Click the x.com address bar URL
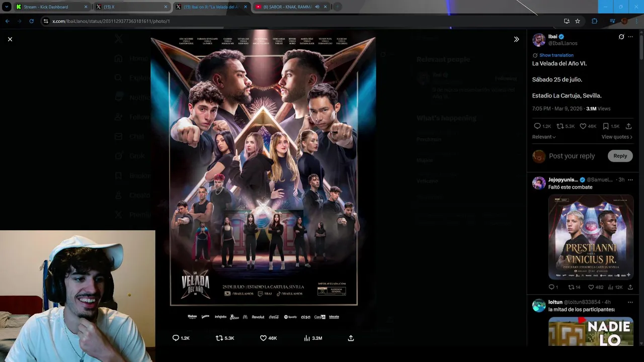Viewport: 644px width, 362px height. pos(111,21)
